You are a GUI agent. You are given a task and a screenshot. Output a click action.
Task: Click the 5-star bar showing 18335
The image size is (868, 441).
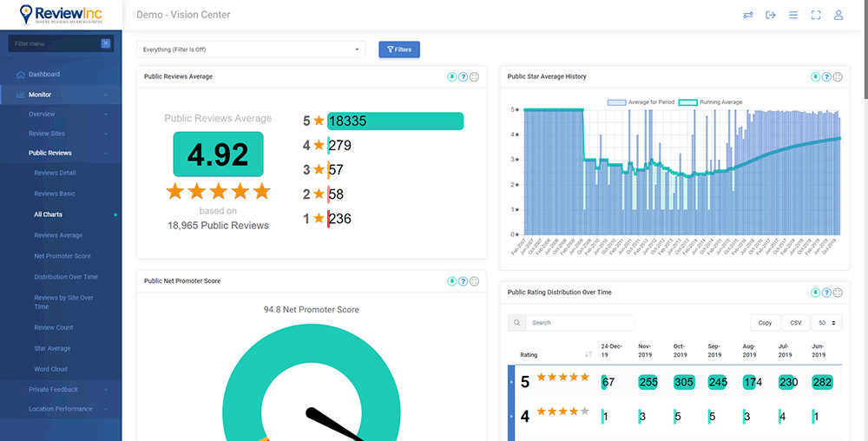coord(395,122)
